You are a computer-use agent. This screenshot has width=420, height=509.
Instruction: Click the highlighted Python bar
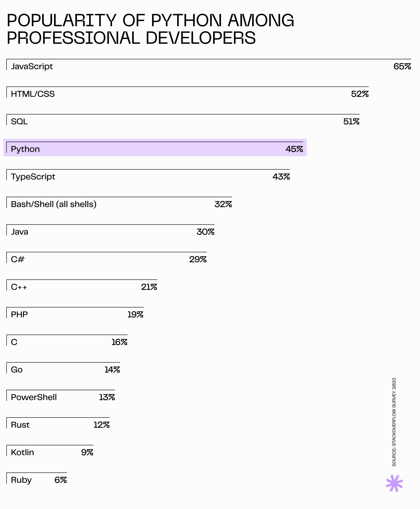coord(155,147)
